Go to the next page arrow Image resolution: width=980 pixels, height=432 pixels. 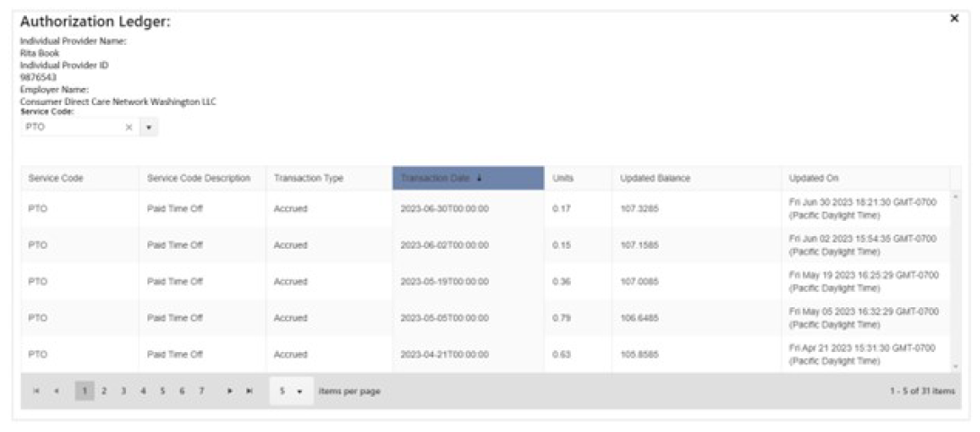point(230,392)
